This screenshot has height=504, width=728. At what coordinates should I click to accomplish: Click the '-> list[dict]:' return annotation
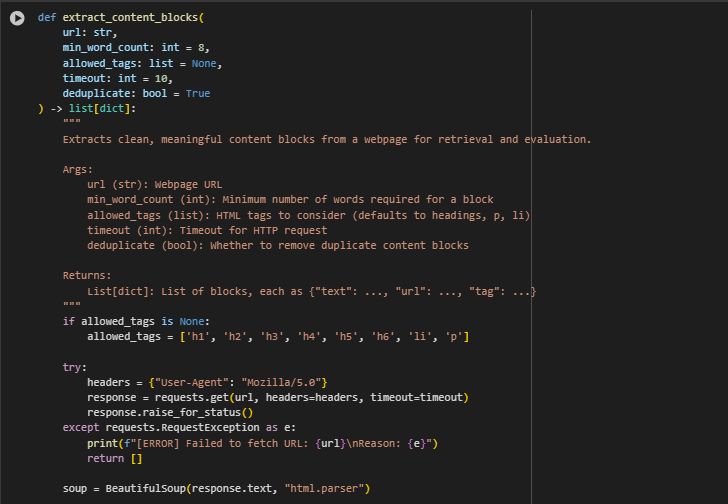pos(93,109)
